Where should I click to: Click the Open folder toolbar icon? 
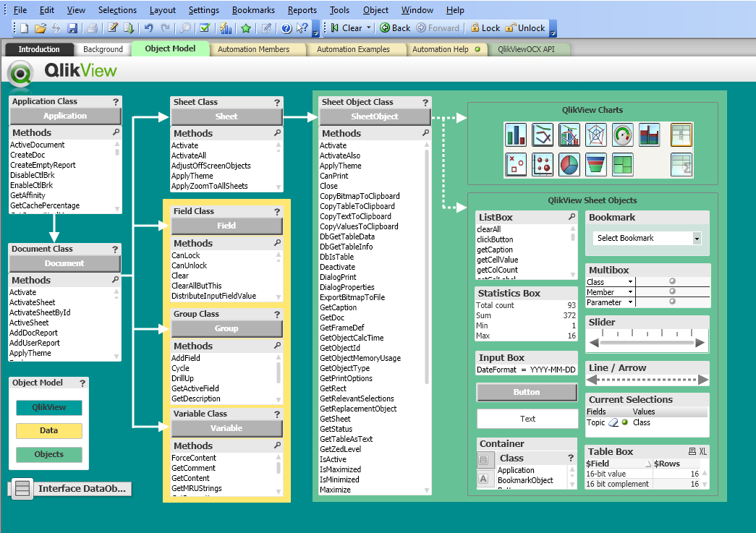point(41,28)
